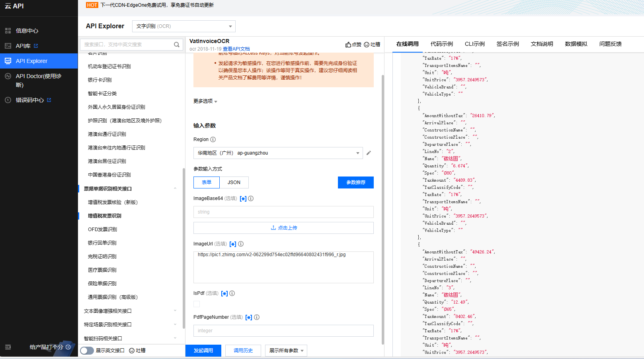Select 机动车登记证书识别 in list

[x=109, y=67]
